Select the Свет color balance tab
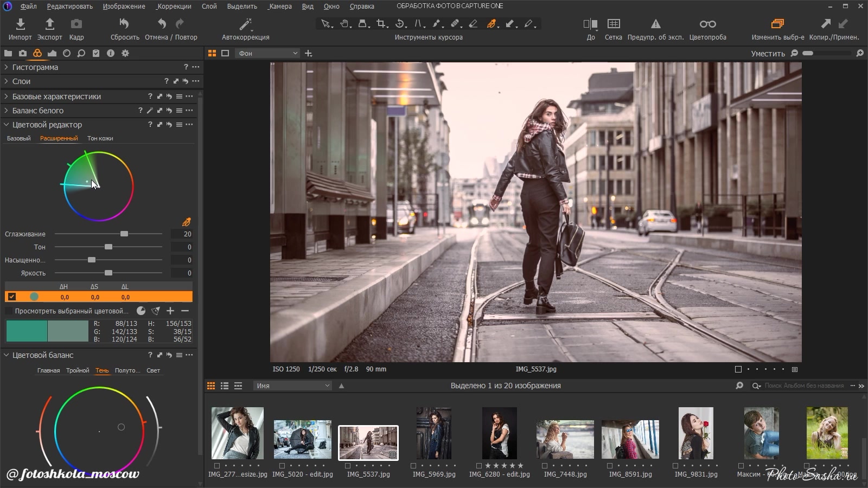 click(x=154, y=370)
